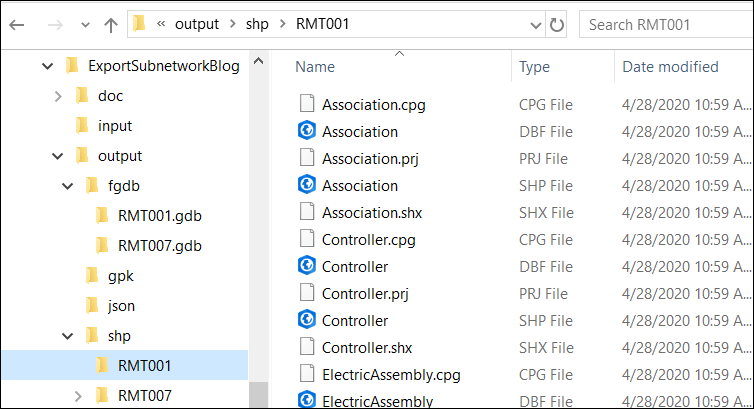Select Controller.cpg file
754x409 pixels.
tap(368, 240)
